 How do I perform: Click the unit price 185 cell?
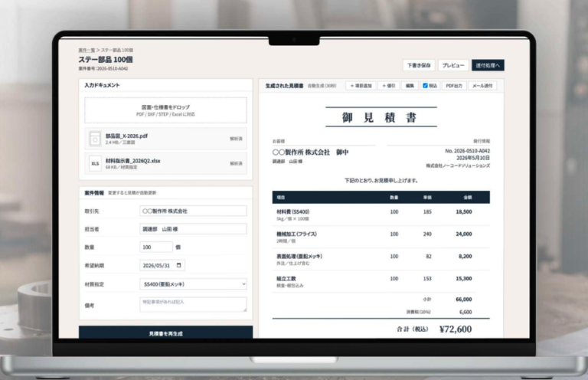pos(427,212)
